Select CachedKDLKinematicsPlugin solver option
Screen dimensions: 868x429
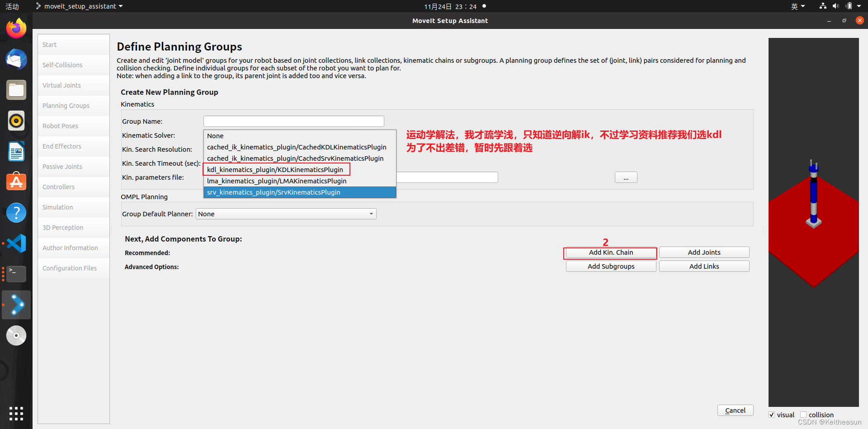click(300, 147)
